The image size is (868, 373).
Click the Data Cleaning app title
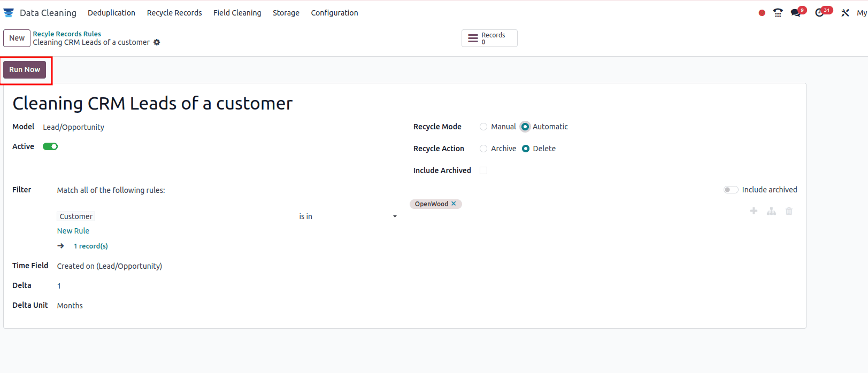[48, 13]
